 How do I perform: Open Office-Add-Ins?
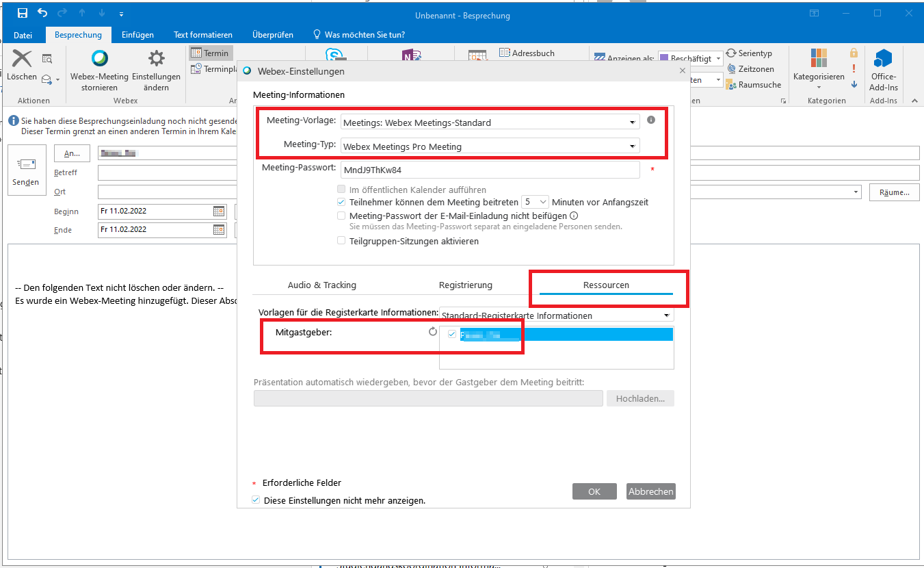click(x=884, y=70)
